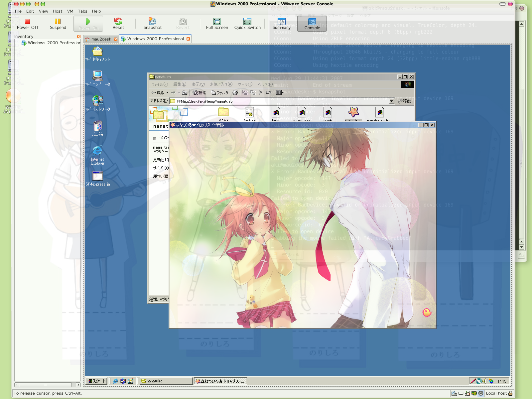The image size is (532, 399).
Task: Select the My Network desktop icon
Action: click(x=97, y=103)
